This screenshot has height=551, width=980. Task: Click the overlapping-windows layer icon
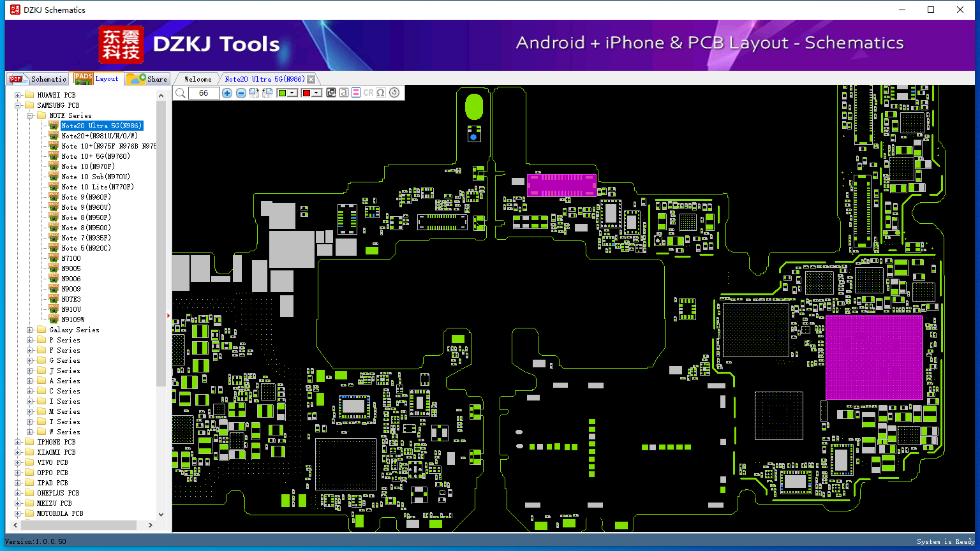(331, 93)
